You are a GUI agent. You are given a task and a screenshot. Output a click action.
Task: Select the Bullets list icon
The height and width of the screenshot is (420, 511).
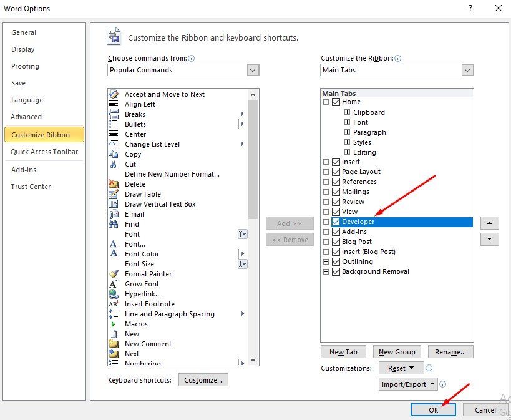pos(114,124)
